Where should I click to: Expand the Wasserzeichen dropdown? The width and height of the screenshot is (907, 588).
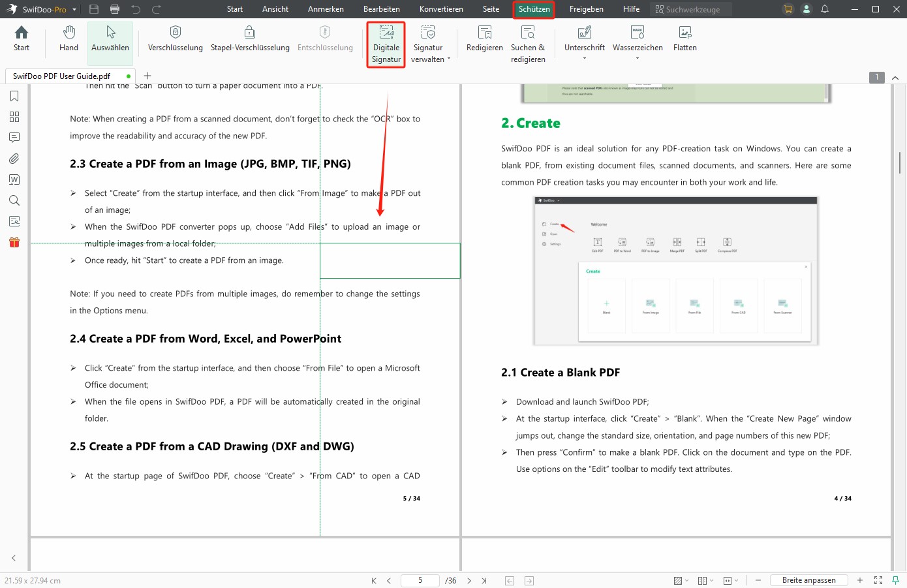click(x=638, y=59)
